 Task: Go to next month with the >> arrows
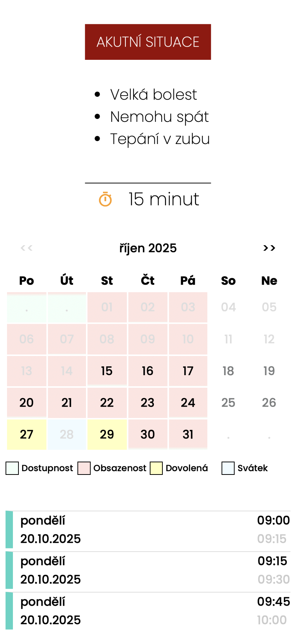pyautogui.click(x=269, y=248)
